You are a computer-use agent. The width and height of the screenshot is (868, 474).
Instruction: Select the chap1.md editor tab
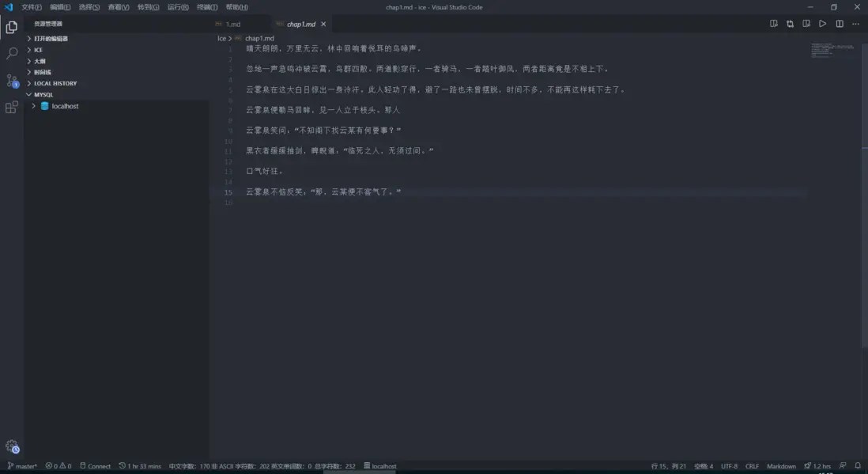[x=300, y=24]
